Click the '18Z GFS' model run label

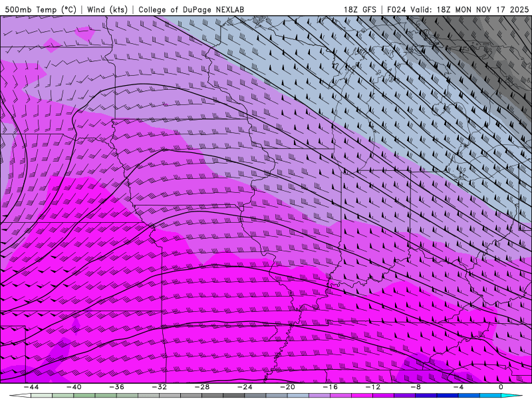360,9
